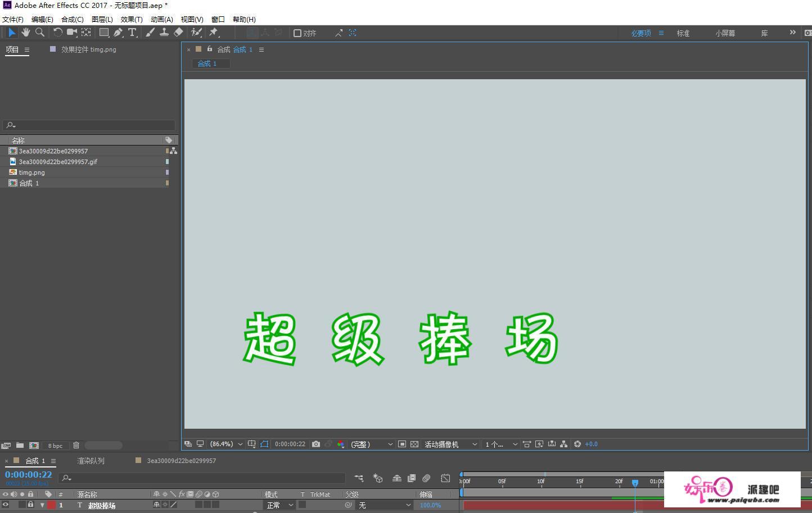Select the Unified Camera tool
This screenshot has width=812, height=513.
(72, 33)
